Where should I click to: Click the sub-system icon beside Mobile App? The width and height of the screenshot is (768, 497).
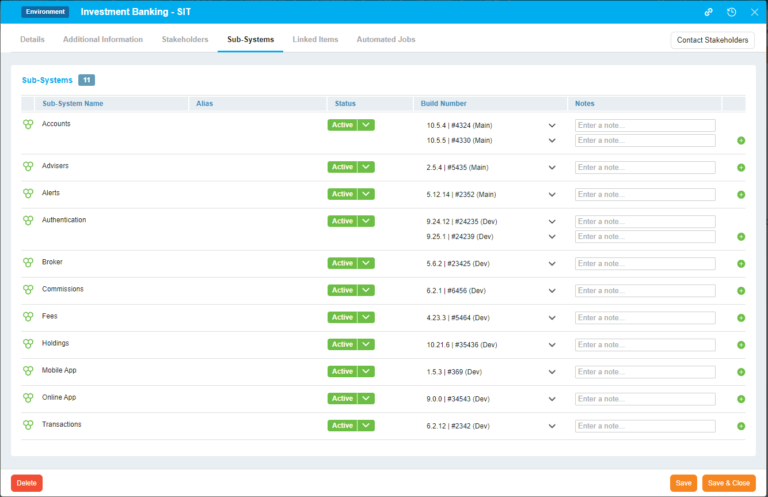28,371
